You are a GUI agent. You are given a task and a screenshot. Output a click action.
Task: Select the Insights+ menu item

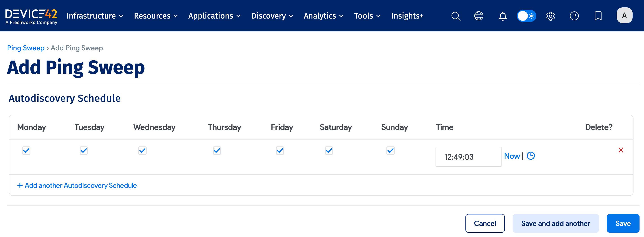pyautogui.click(x=407, y=16)
